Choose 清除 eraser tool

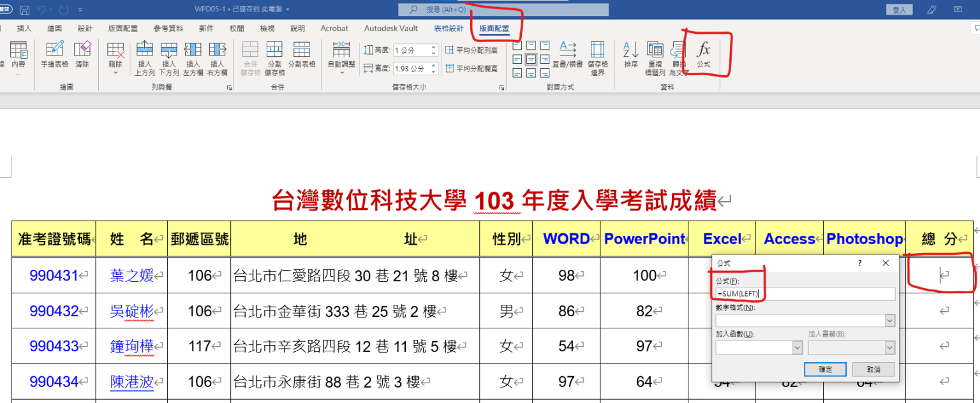pyautogui.click(x=82, y=55)
